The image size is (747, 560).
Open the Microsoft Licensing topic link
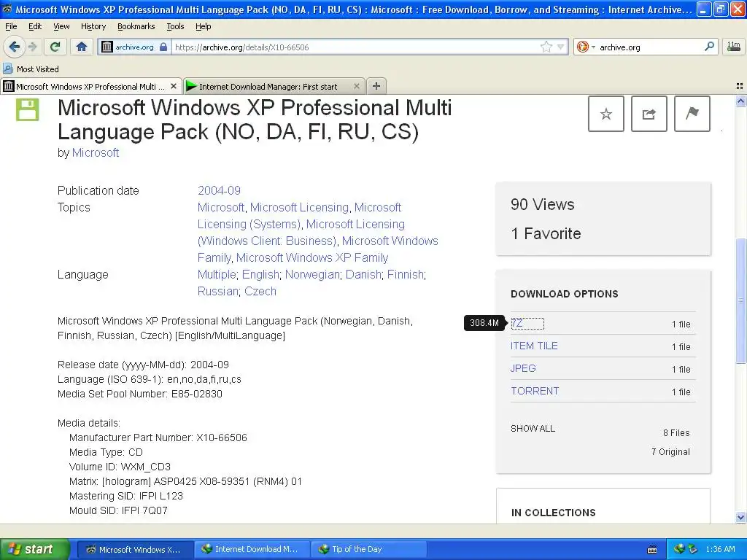point(299,208)
